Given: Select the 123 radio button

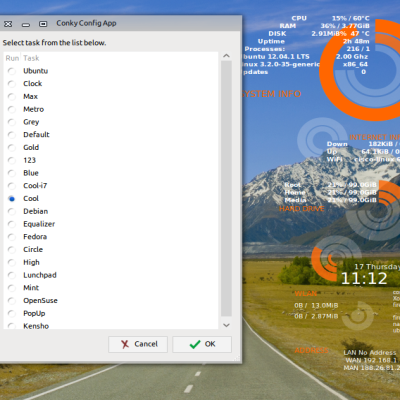Looking at the screenshot, I should tap(12, 160).
